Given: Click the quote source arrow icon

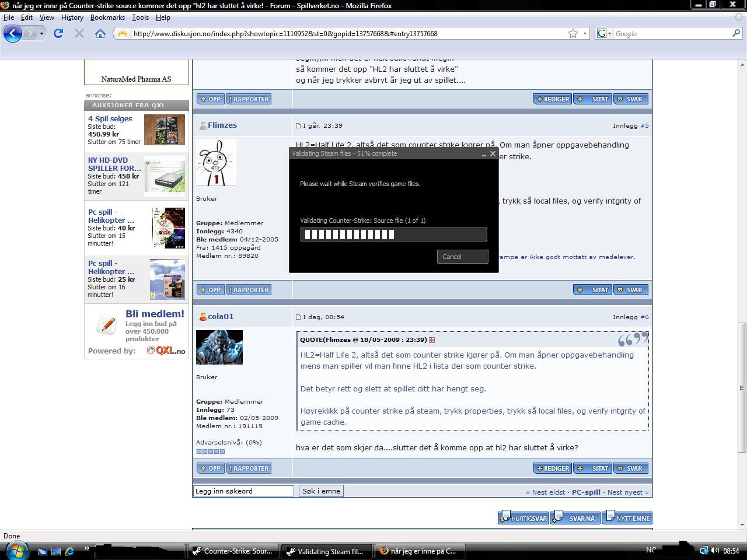Looking at the screenshot, I should pos(432,339).
